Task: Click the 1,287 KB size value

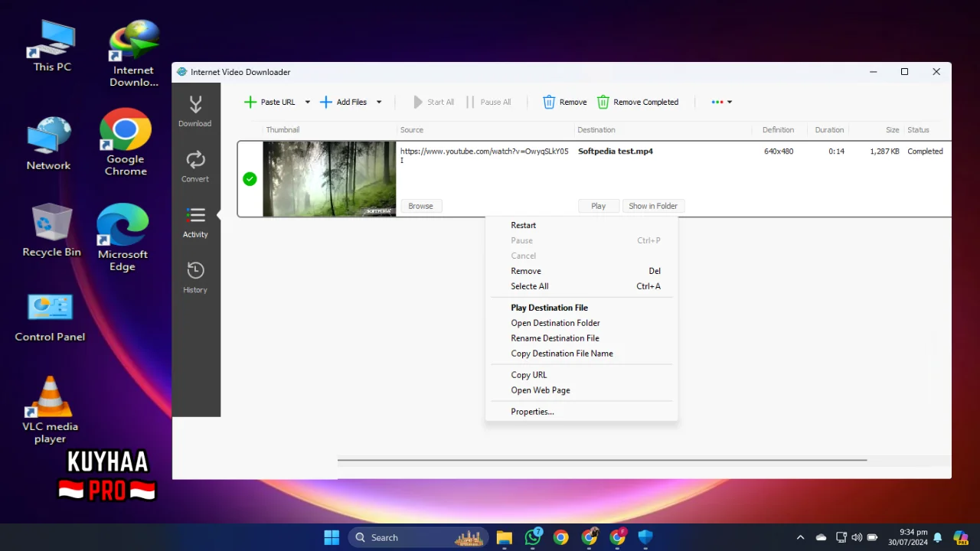Action: (x=884, y=152)
